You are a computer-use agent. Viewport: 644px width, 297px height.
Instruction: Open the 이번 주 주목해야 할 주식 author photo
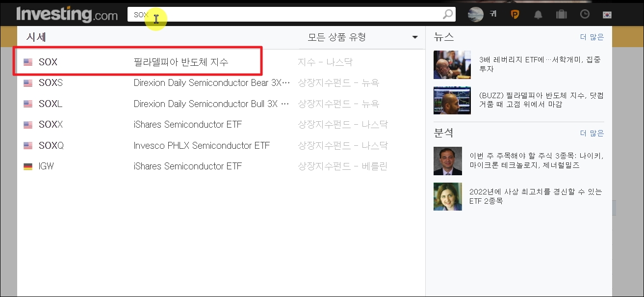pos(448,161)
